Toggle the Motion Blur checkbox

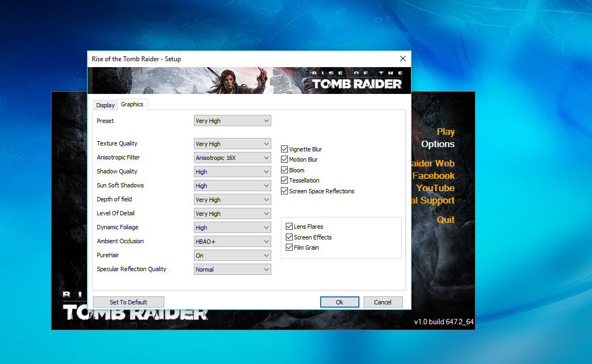(285, 159)
